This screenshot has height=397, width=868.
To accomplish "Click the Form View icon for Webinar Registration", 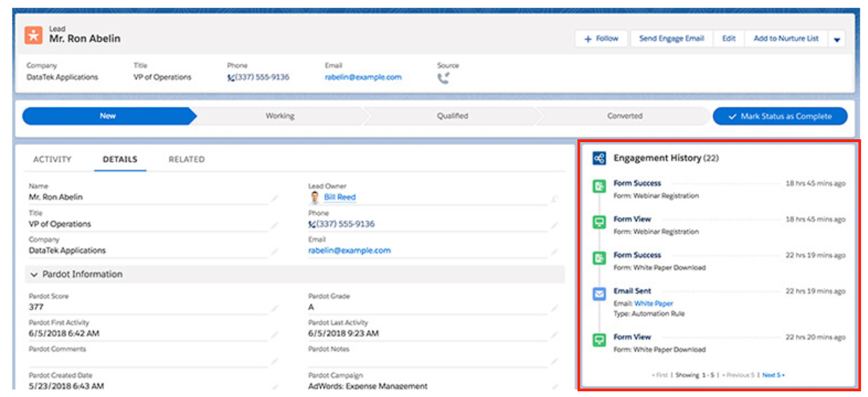I will [599, 222].
